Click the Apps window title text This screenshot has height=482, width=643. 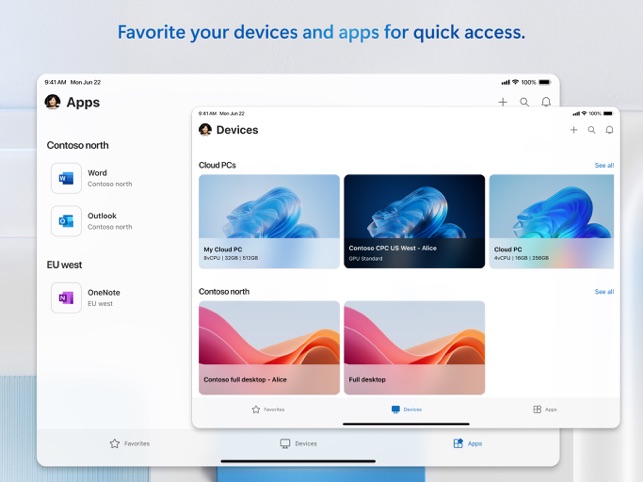coord(83,103)
